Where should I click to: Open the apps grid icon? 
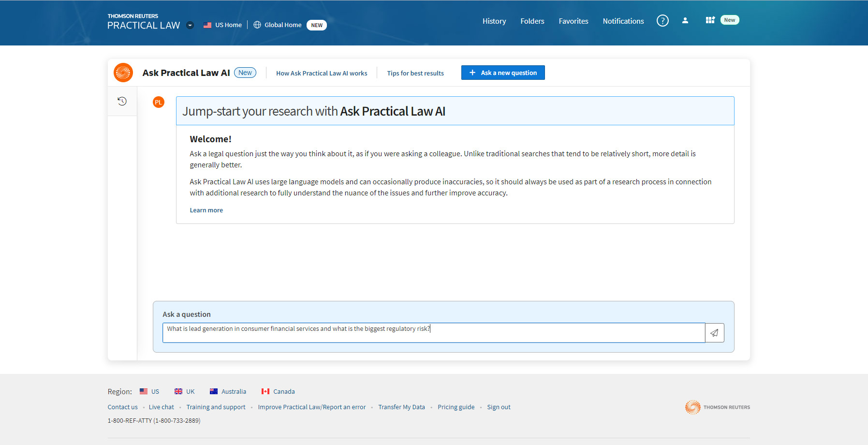coord(710,20)
